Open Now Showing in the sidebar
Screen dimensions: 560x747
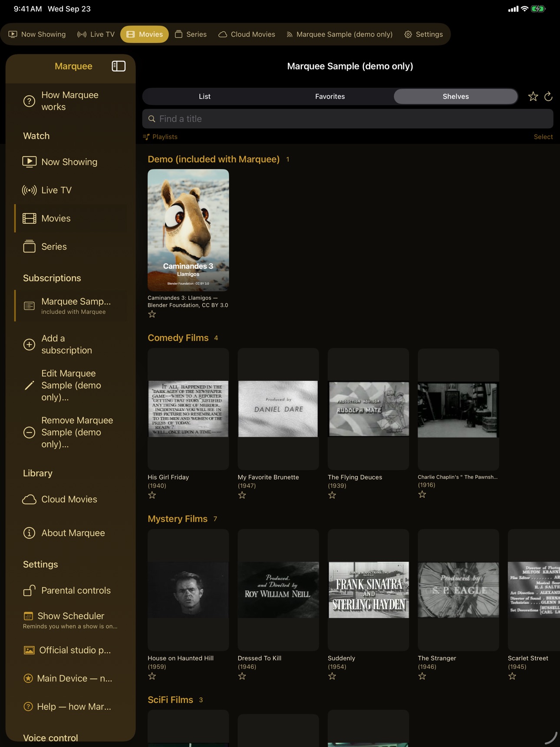69,162
